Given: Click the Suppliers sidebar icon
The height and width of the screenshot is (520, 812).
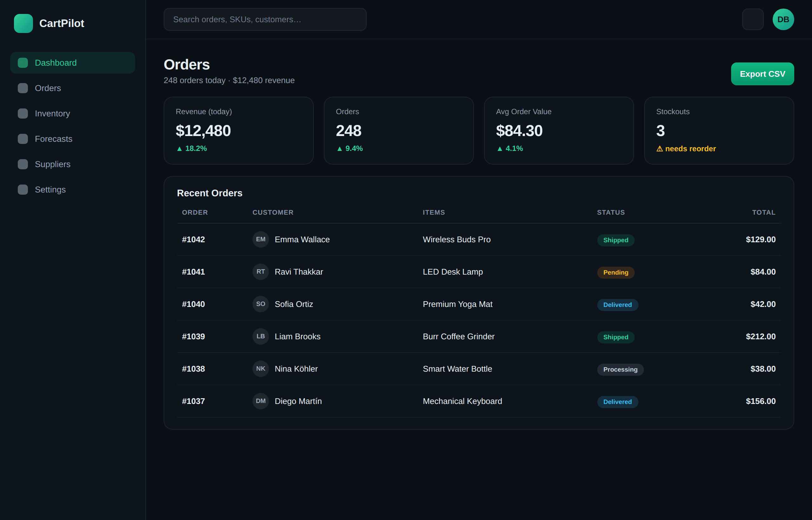Looking at the screenshot, I should (x=23, y=164).
